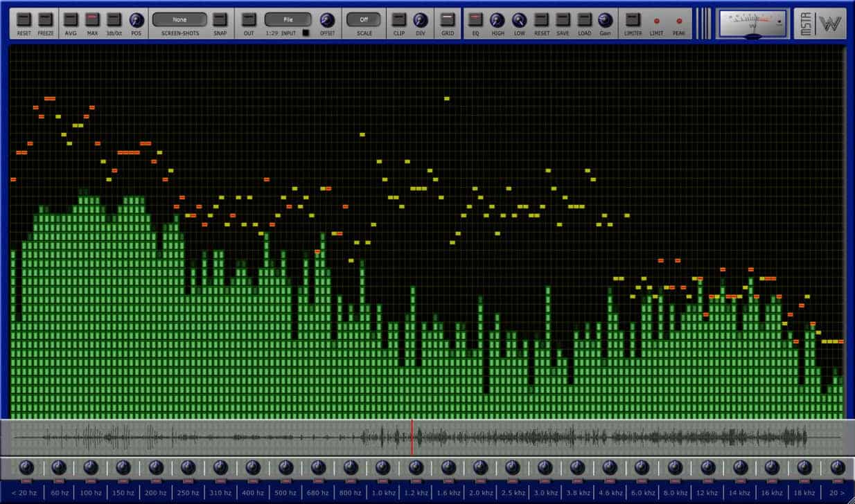
Task: Click the EQ SAVE button
Action: coord(563,19)
